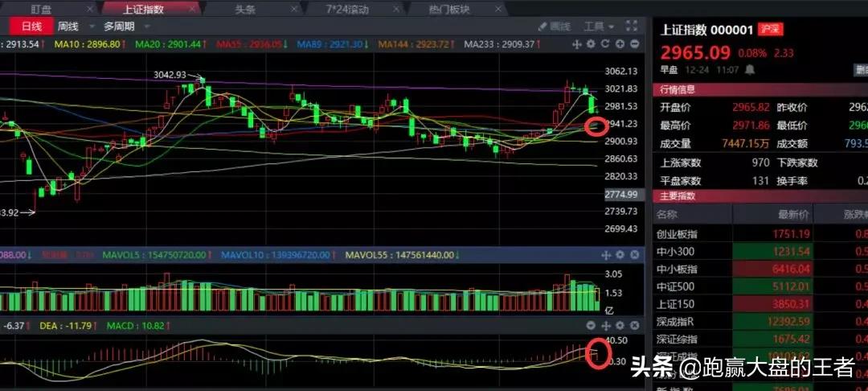Viewport: 868px width, 391px height.
Task: Open main chart indicator settings gear
Action: (x=591, y=44)
